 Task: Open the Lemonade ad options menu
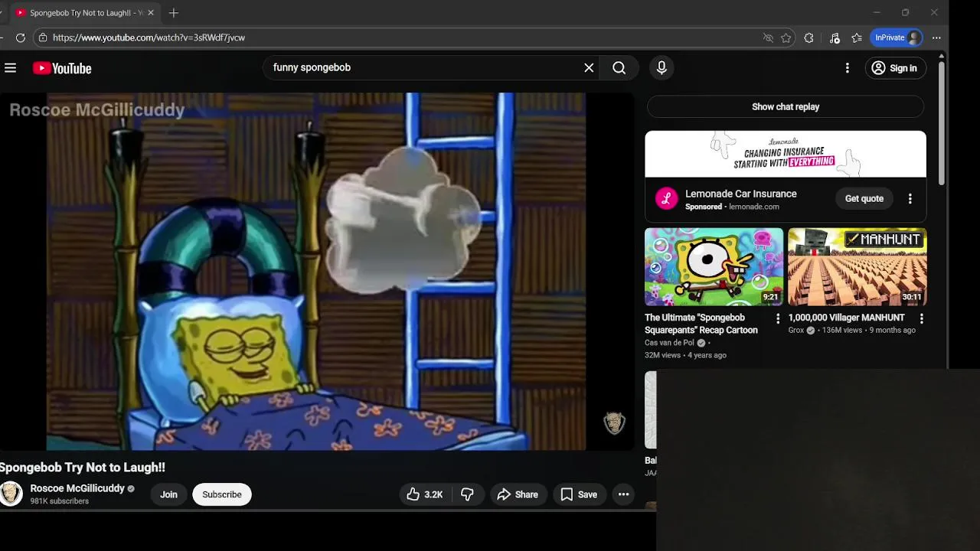[x=910, y=199]
